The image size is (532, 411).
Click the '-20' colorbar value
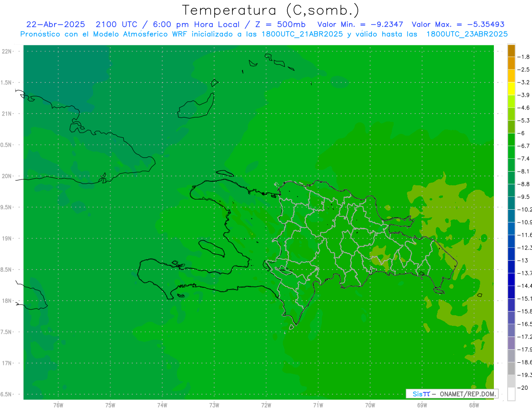(522, 388)
